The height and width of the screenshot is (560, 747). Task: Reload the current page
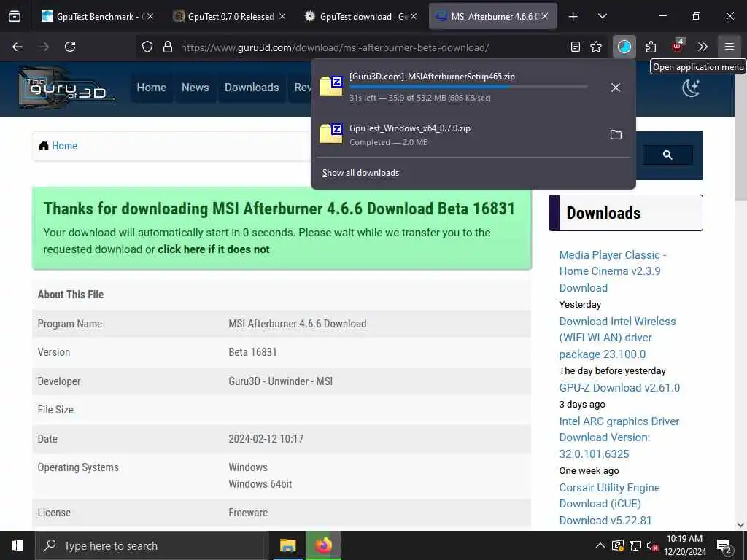tap(70, 47)
